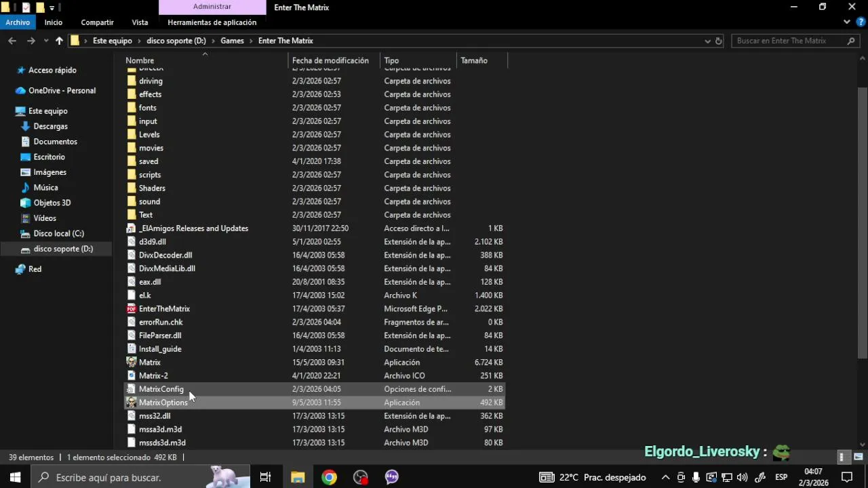Click the Windows Start button

15,477
